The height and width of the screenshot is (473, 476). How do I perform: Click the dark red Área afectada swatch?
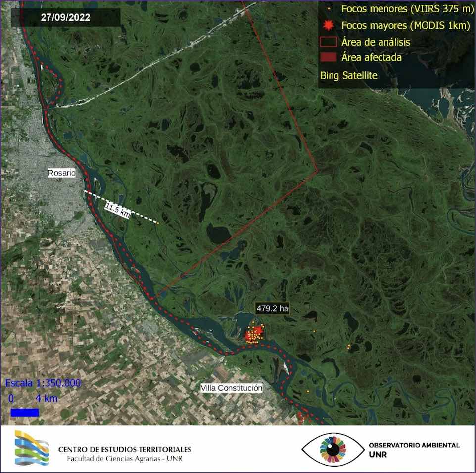[328, 57]
